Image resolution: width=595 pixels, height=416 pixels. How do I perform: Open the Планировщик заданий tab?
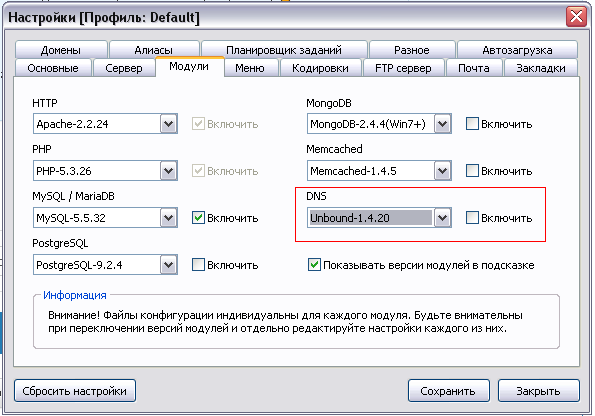click(x=284, y=50)
